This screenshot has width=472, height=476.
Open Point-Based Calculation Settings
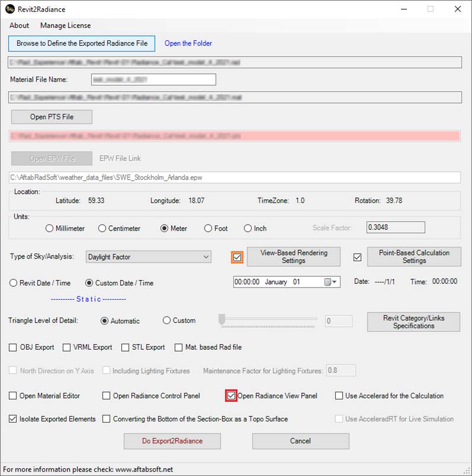click(x=414, y=257)
